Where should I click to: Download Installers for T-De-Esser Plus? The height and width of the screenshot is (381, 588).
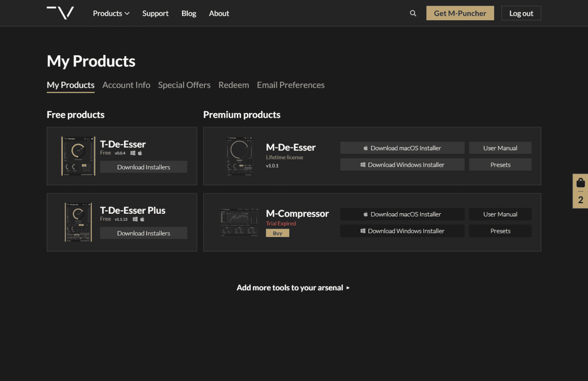pyautogui.click(x=144, y=233)
